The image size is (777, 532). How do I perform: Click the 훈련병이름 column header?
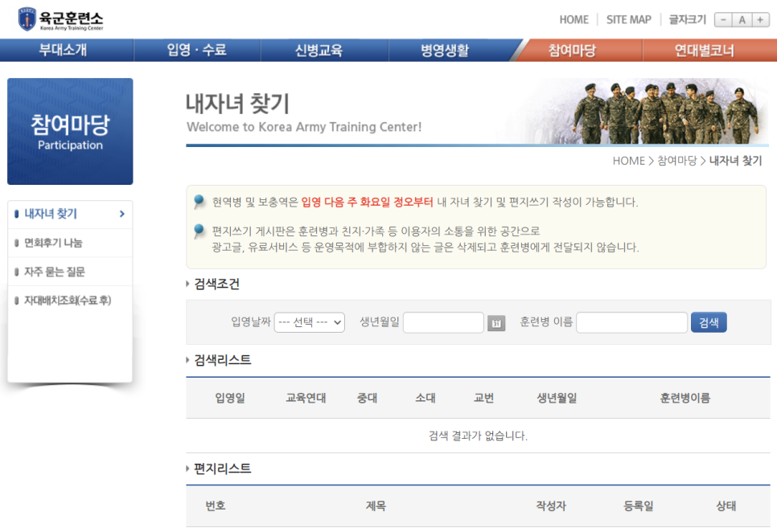pyautogui.click(x=684, y=398)
